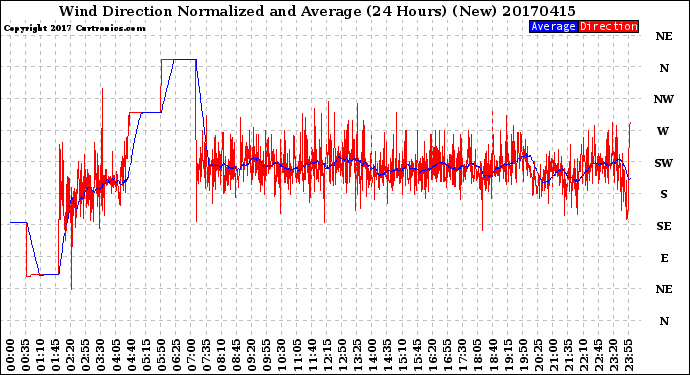This screenshot has width=690, height=375.
Task: Click the 12:15 time label
Action: click(327, 355)
